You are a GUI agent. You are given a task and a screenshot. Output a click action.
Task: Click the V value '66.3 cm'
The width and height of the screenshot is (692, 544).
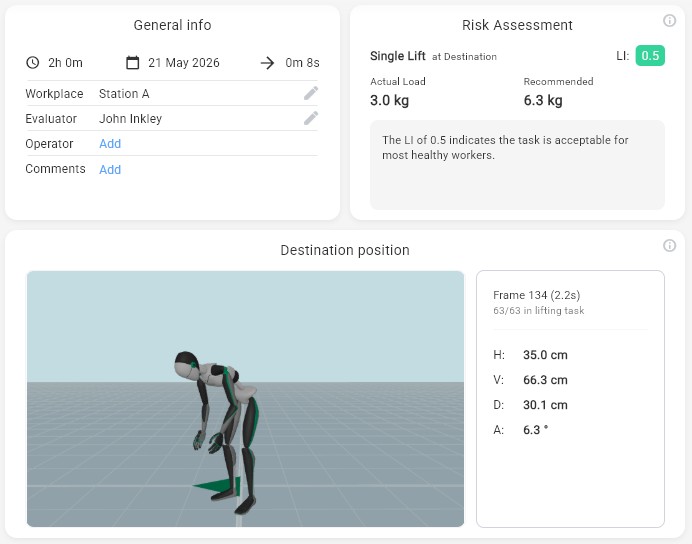tap(545, 380)
